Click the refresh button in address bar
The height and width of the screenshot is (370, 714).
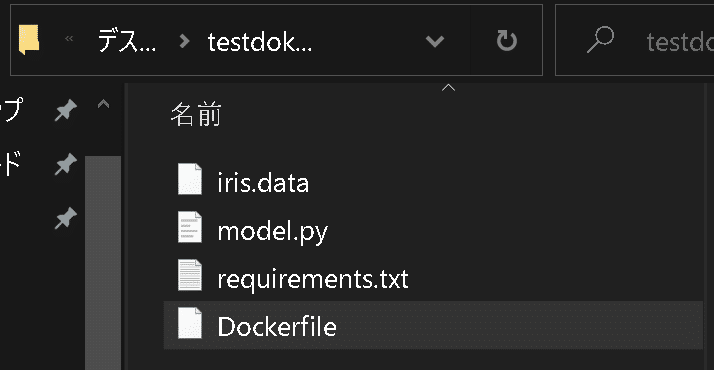[506, 41]
